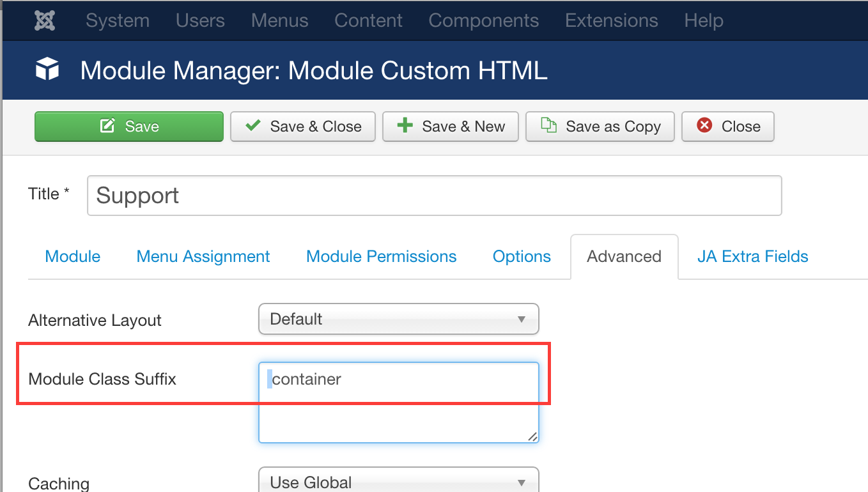868x492 pixels.
Task: Open the Components menu
Action: [x=483, y=20]
